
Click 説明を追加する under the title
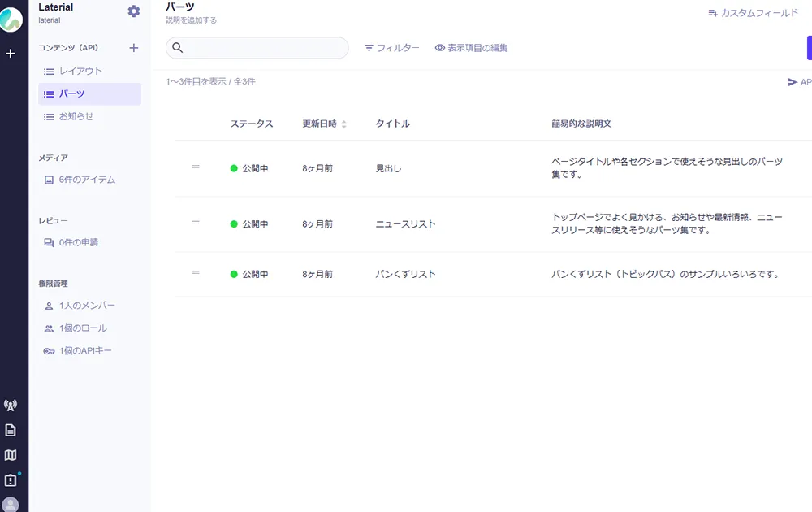point(191,20)
